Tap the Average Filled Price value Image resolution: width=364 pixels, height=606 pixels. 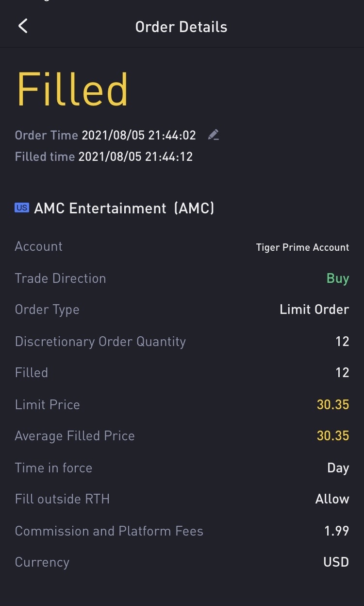coord(332,436)
